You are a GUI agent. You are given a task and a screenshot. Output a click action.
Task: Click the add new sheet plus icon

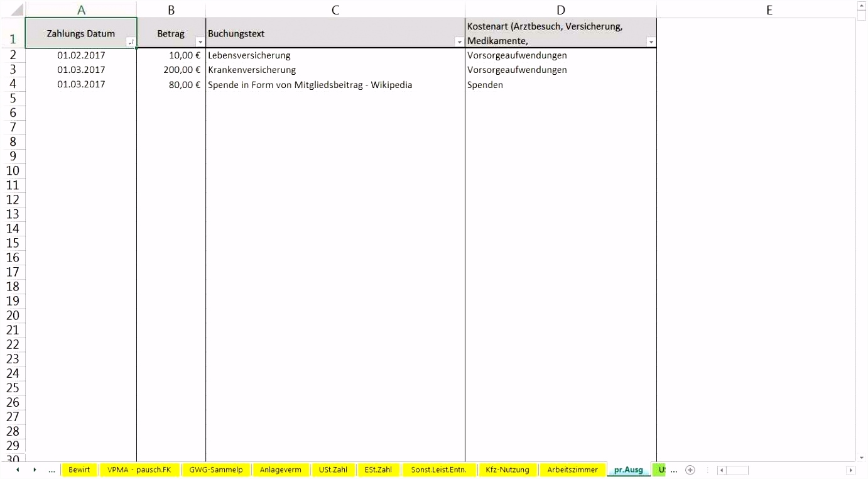(690, 470)
